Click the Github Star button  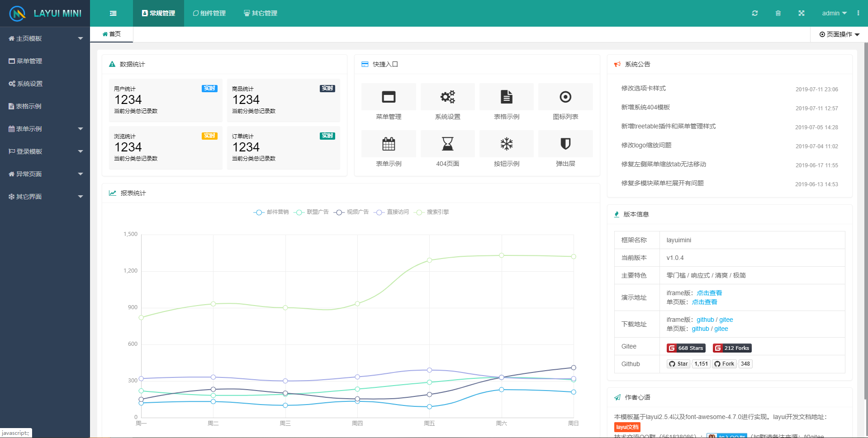(678, 364)
